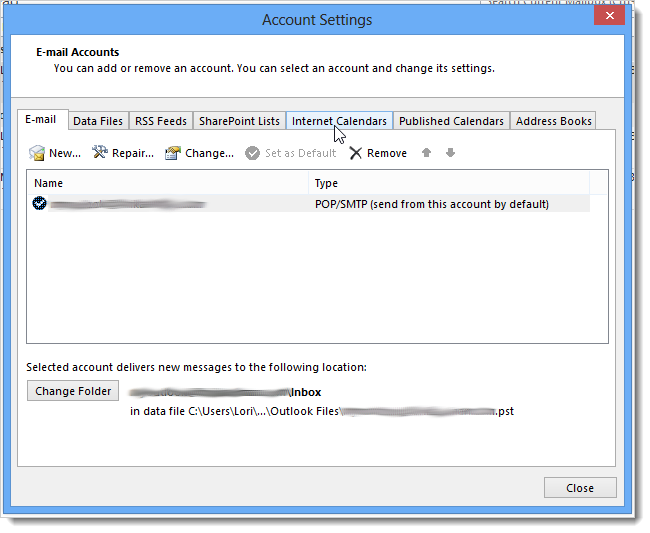
Task: Click the Change Folder button
Action: coord(73,391)
